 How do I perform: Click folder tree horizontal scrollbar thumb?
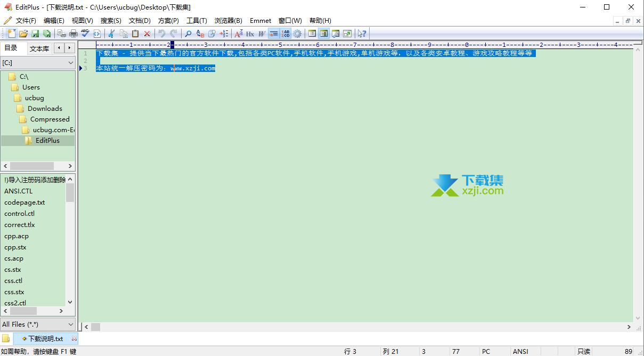pos(32,166)
